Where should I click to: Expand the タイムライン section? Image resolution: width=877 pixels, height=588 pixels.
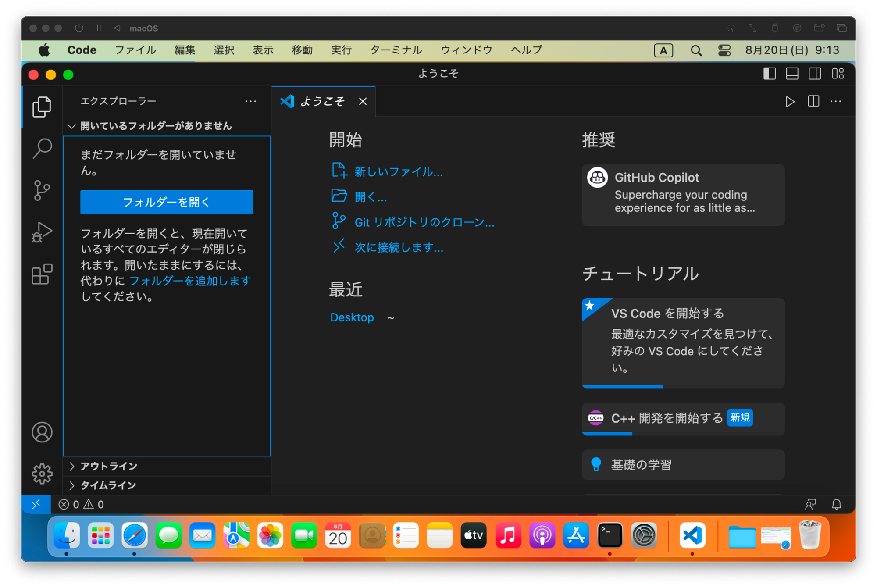click(x=108, y=485)
